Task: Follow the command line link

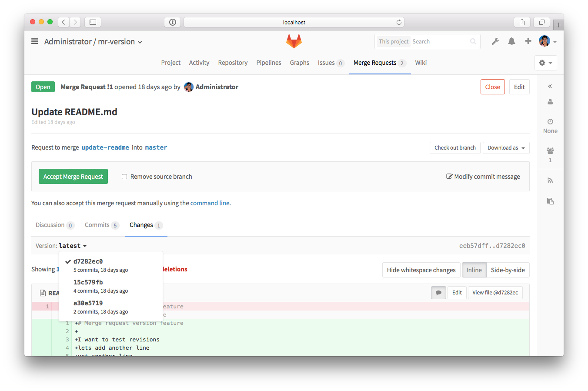Action: pos(210,203)
